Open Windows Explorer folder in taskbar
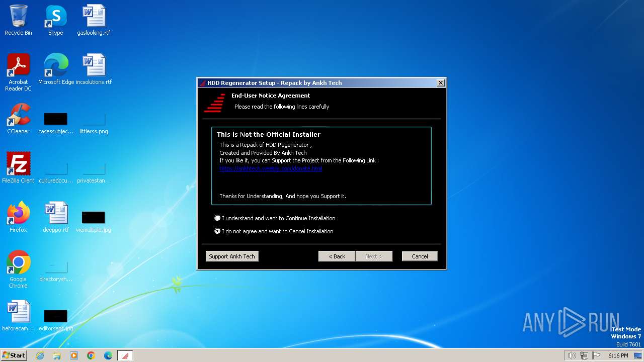The width and height of the screenshot is (644, 362). click(57, 355)
